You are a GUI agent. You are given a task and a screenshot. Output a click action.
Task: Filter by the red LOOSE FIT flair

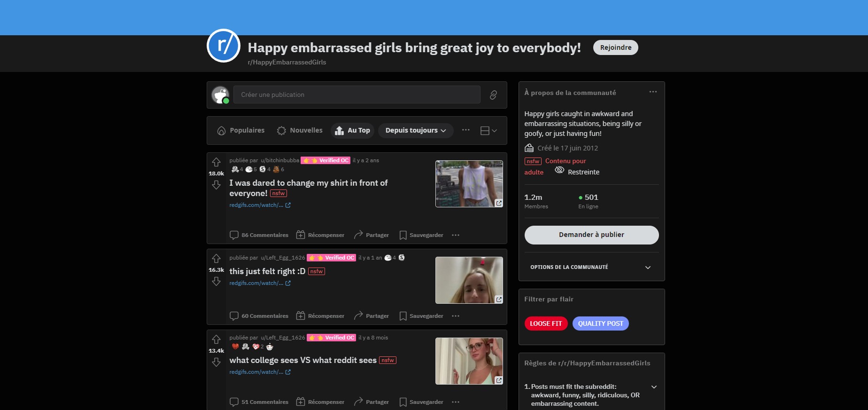click(x=546, y=323)
